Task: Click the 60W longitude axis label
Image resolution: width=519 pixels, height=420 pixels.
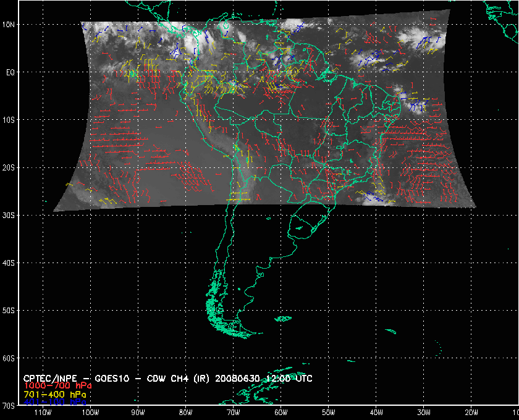Action: (x=281, y=413)
